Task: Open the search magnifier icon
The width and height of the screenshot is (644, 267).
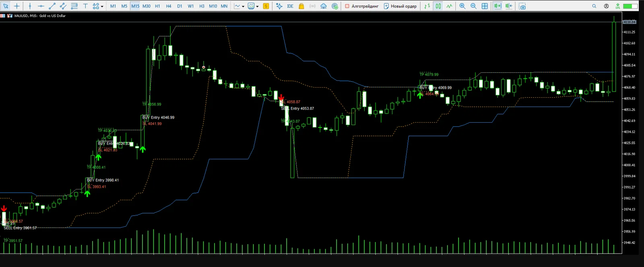Action: click(594, 6)
